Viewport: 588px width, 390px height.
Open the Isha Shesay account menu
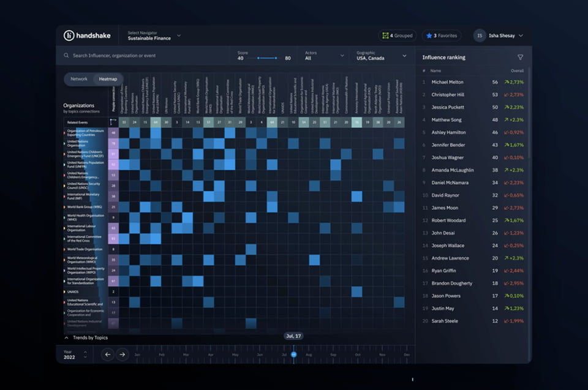tap(521, 36)
